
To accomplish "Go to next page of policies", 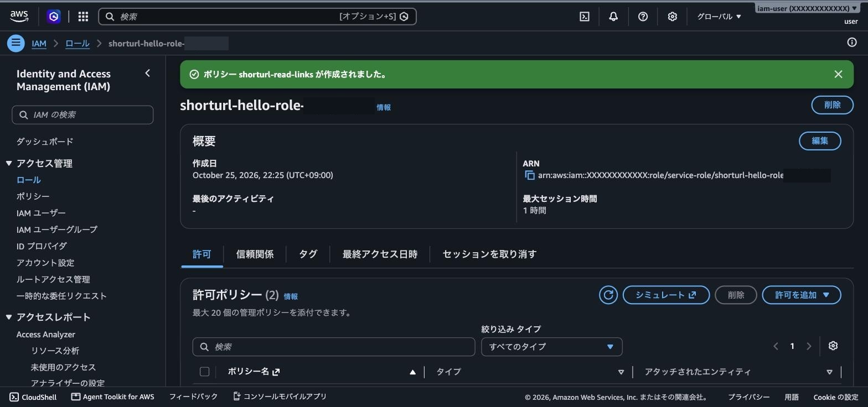I will [809, 346].
